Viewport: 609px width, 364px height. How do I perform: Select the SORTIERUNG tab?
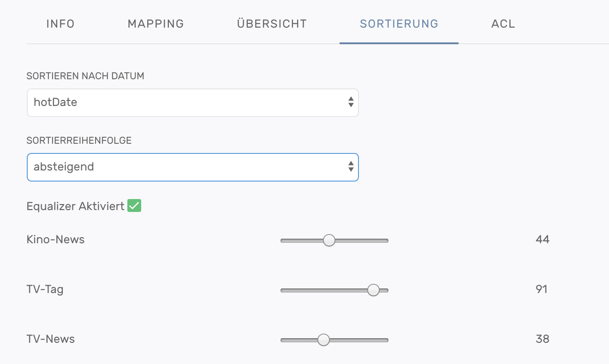click(x=399, y=24)
